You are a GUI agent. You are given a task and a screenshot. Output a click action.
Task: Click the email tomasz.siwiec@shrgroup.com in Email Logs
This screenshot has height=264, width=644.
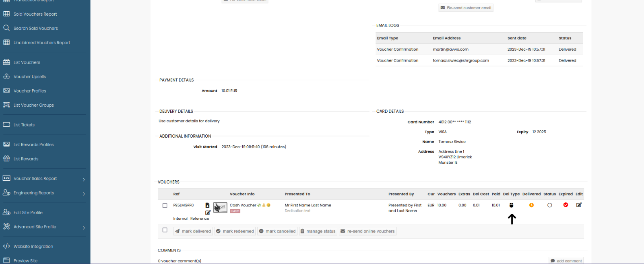tap(461, 61)
